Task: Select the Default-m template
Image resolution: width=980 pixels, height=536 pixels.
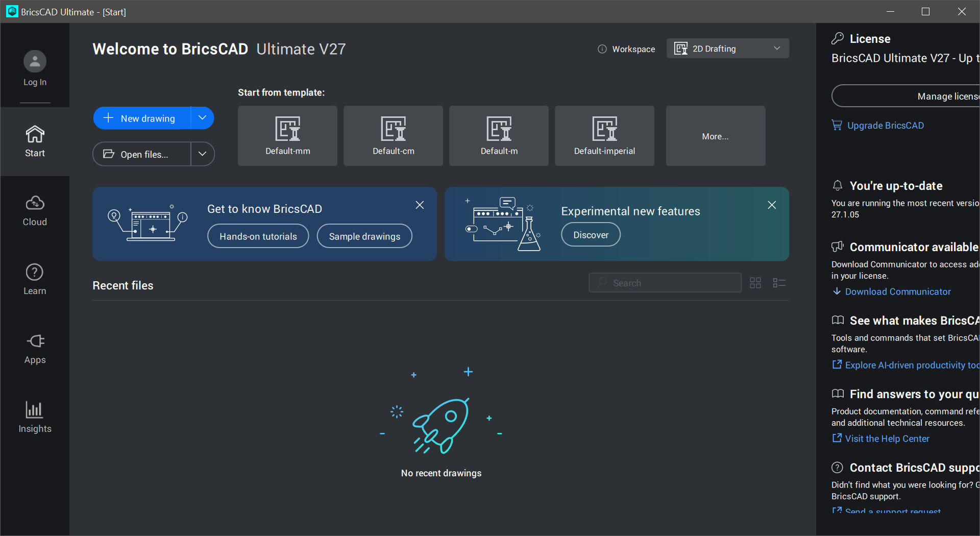Action: [499, 136]
